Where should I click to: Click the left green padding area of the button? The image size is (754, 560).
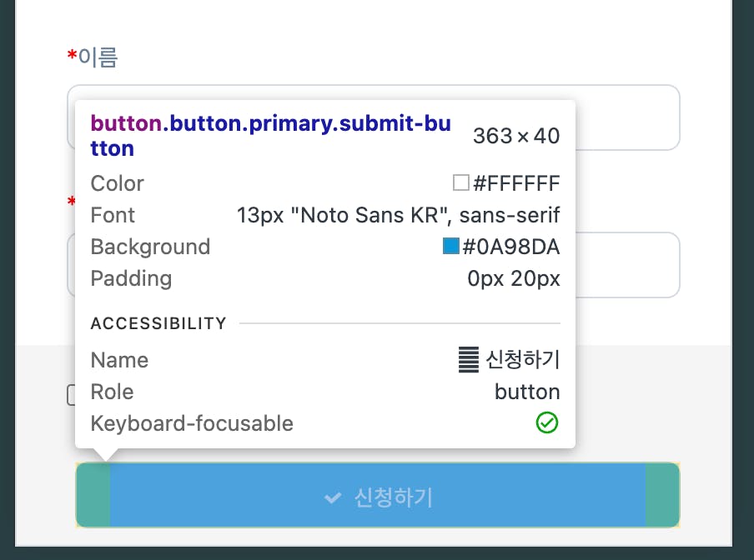tap(93, 495)
